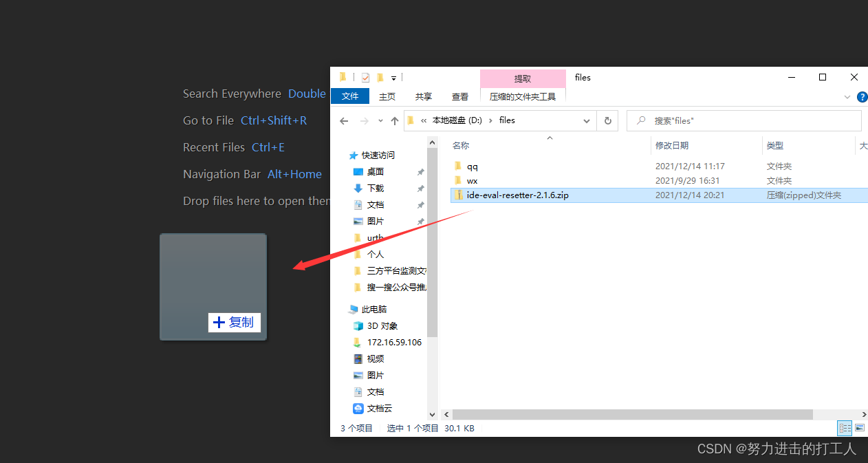Click the Properties checkmark icon in quick access toolbar
Viewport: 868px width, 463px height.
365,77
